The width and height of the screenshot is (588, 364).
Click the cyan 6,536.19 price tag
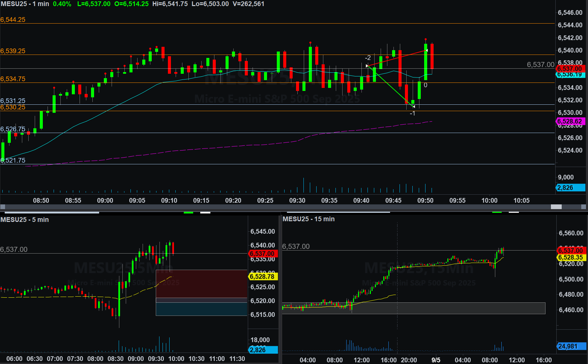tap(570, 75)
